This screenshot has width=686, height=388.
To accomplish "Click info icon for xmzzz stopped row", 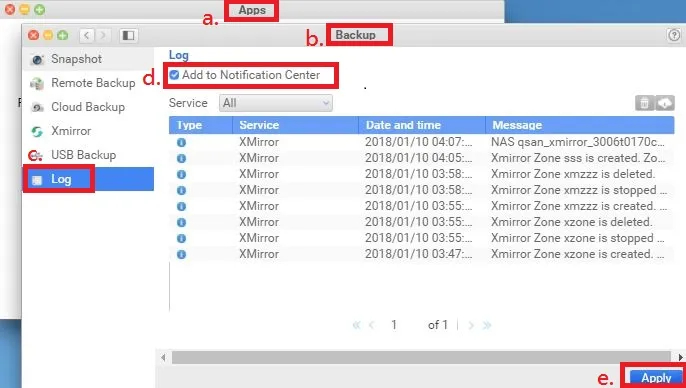I will pos(181,190).
